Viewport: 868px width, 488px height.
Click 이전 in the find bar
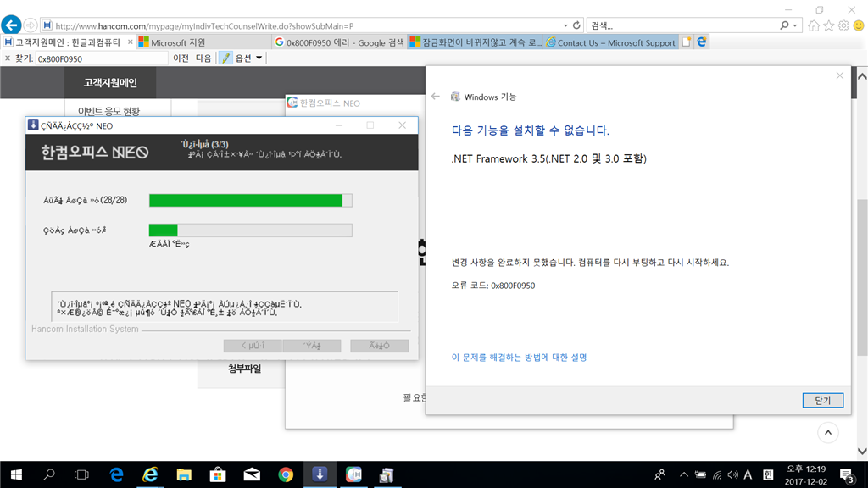181,58
